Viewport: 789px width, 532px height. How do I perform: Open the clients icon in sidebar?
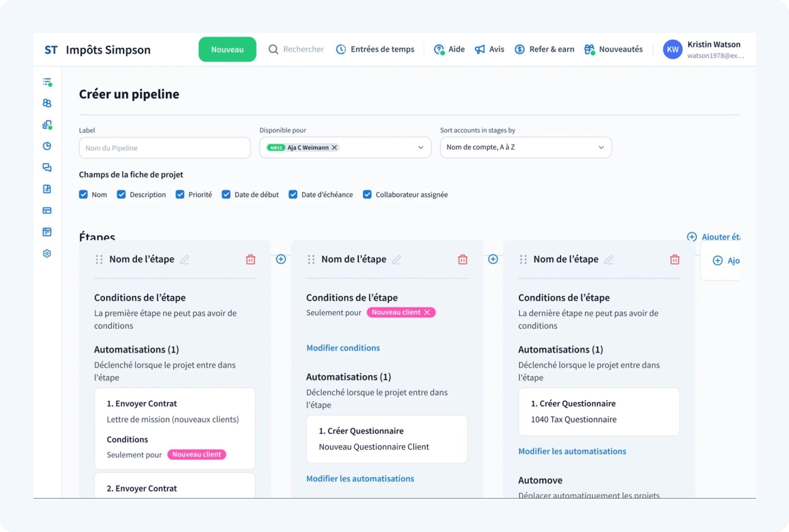coord(47,103)
